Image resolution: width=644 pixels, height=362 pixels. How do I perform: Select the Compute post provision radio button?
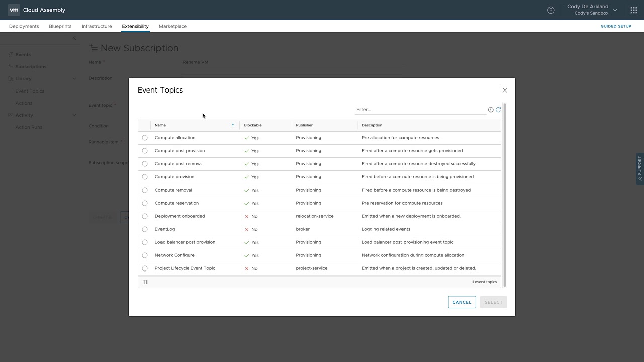(145, 151)
